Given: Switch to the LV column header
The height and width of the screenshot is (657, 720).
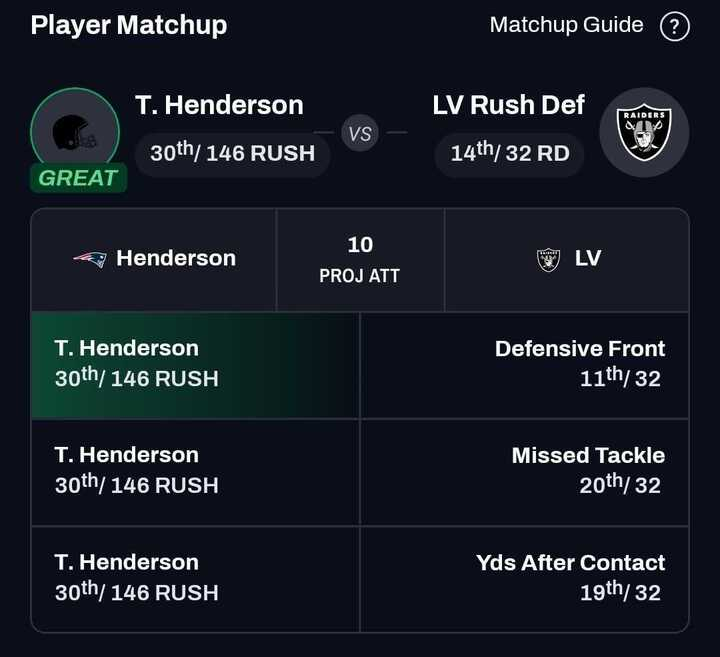Looking at the screenshot, I should [x=567, y=259].
